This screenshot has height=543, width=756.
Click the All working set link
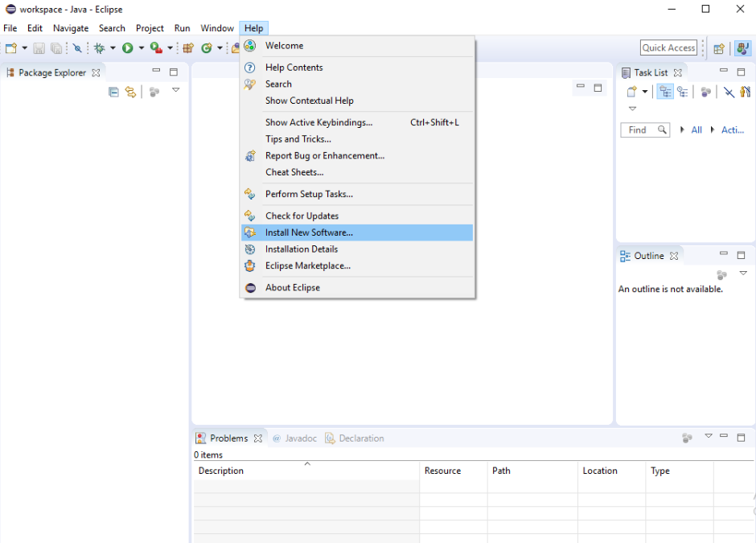(x=696, y=130)
